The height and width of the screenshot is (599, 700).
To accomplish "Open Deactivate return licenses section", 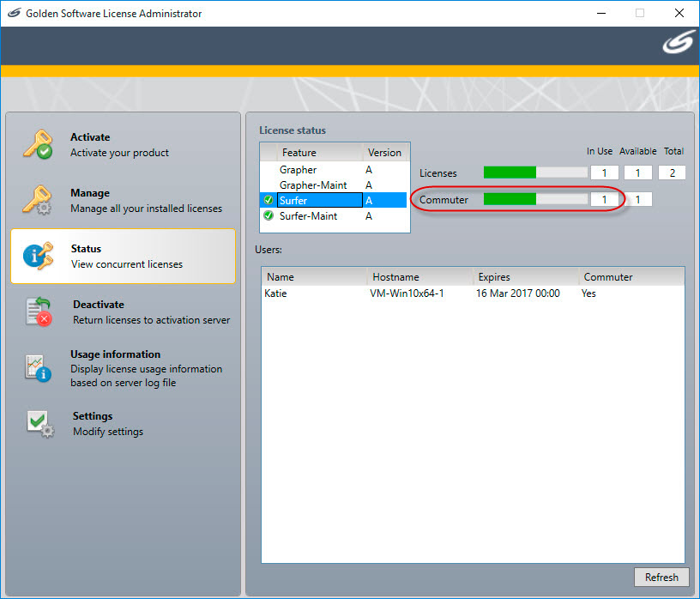I will tap(124, 312).
